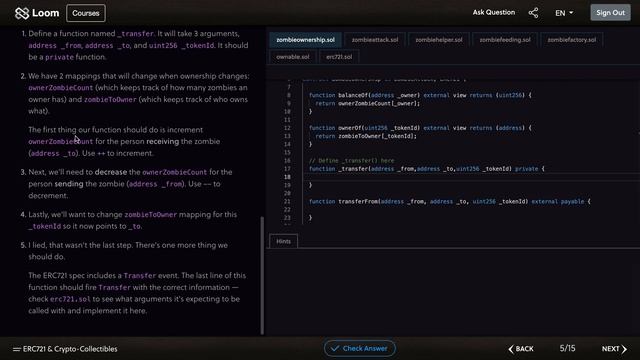Click the checkmark icon on Check Answer
This screenshot has width=640, height=360.
coord(335,349)
